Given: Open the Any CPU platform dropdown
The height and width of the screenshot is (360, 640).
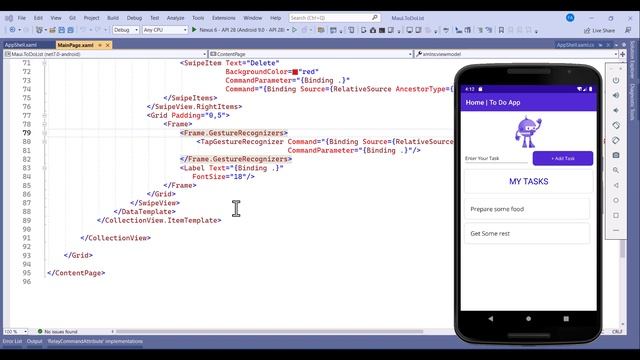Looking at the screenshot, I should (165, 30).
